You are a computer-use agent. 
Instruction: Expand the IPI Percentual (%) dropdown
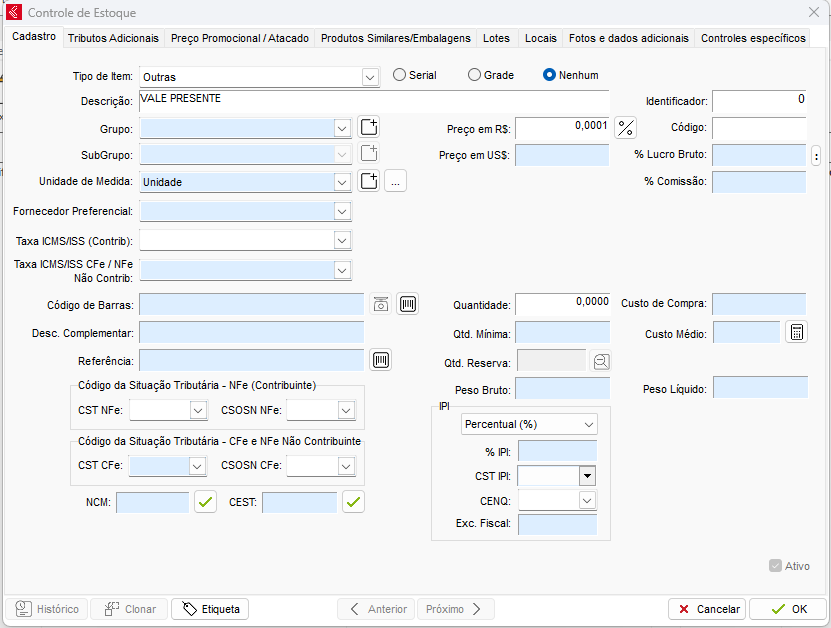pos(587,424)
